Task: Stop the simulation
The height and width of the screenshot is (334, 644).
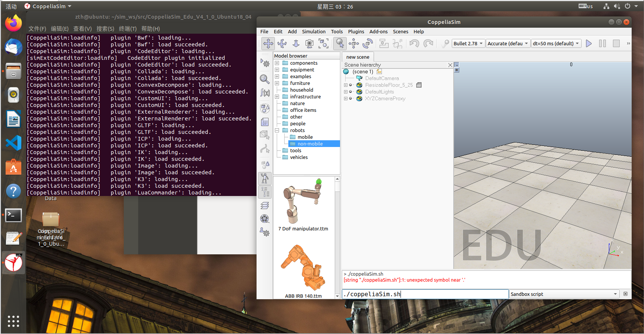Action: coord(616,43)
